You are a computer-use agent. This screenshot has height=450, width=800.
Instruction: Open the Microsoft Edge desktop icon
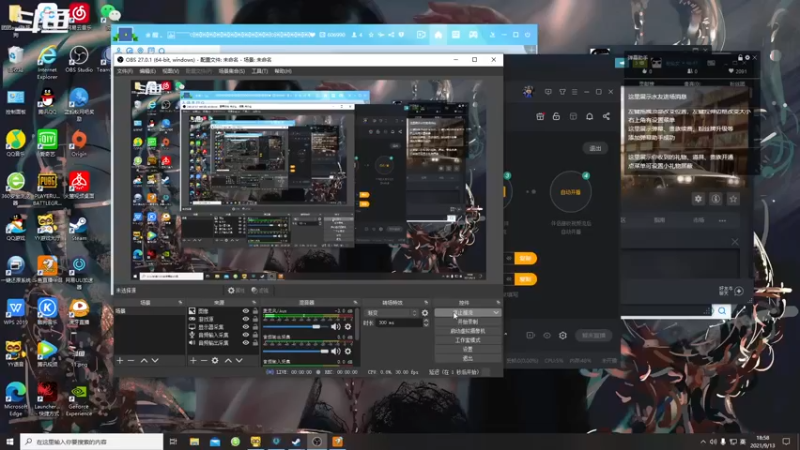(x=16, y=401)
